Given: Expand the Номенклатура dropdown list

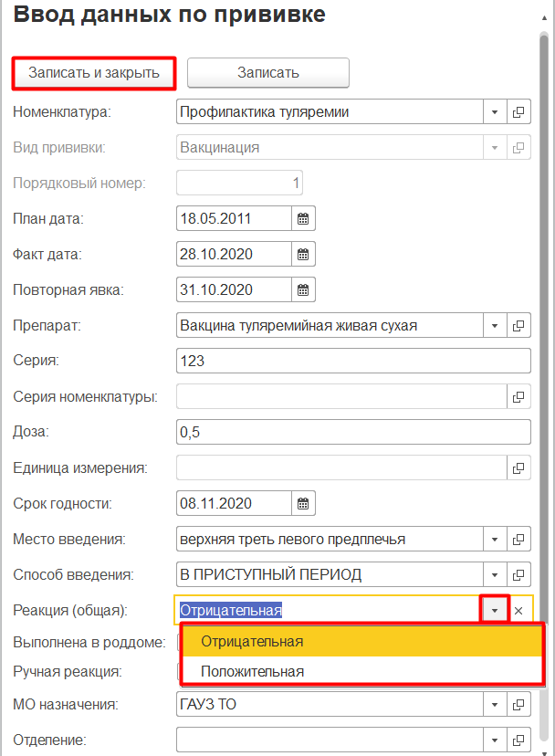Looking at the screenshot, I should tap(494, 112).
